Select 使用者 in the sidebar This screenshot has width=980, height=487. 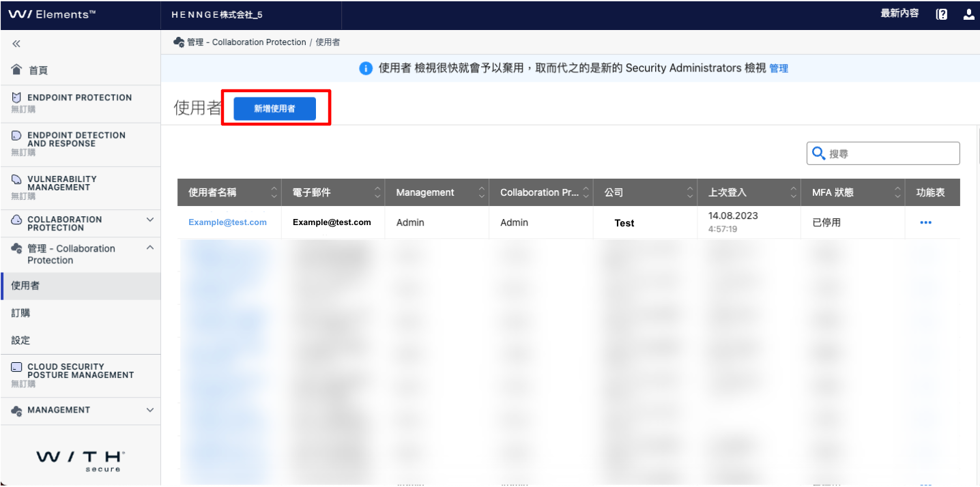[x=81, y=286]
